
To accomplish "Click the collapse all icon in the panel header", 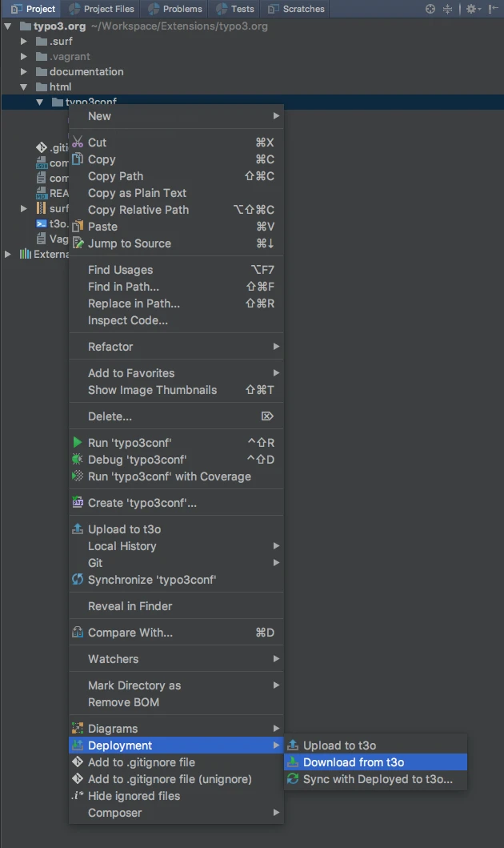I will [447, 9].
